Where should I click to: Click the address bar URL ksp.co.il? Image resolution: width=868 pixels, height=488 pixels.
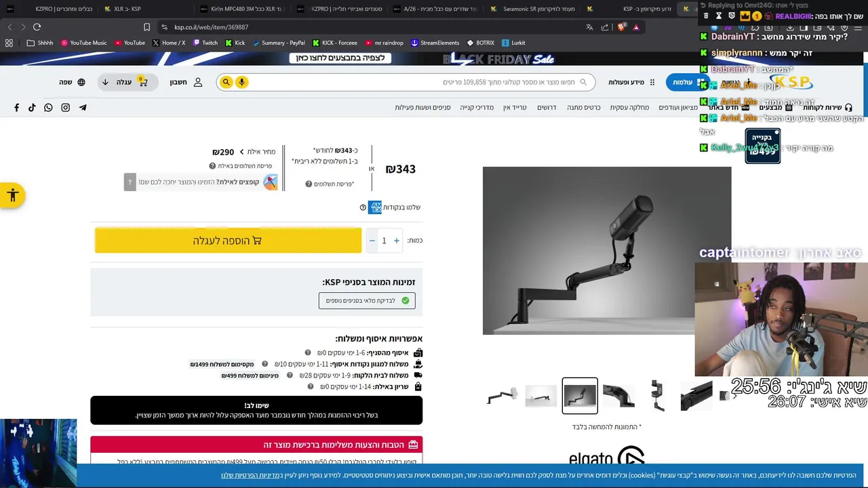(x=212, y=27)
